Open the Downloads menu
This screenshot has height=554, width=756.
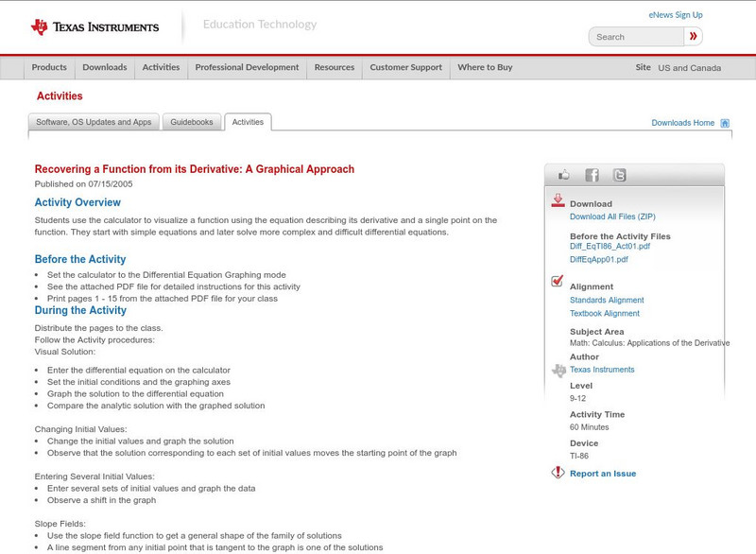click(x=105, y=67)
